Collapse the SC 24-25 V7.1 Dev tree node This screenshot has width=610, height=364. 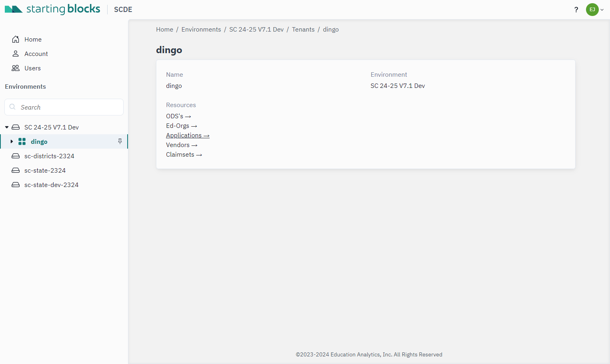click(7, 127)
